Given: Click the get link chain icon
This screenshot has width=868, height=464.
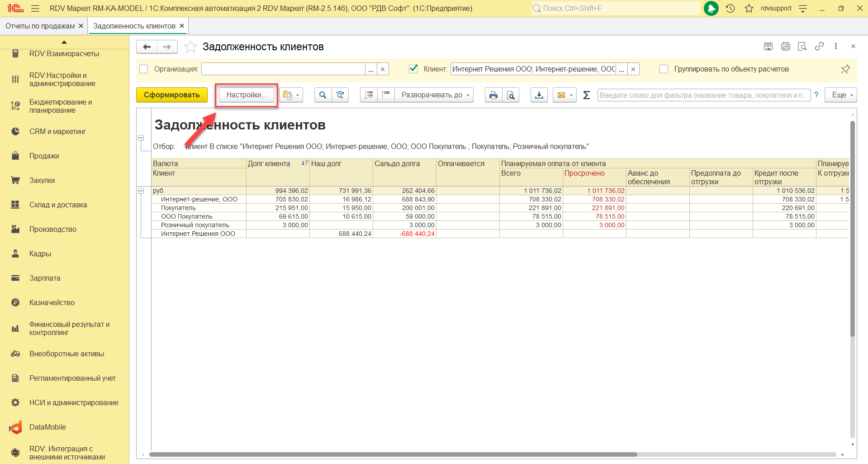Looking at the screenshot, I should pos(819,46).
